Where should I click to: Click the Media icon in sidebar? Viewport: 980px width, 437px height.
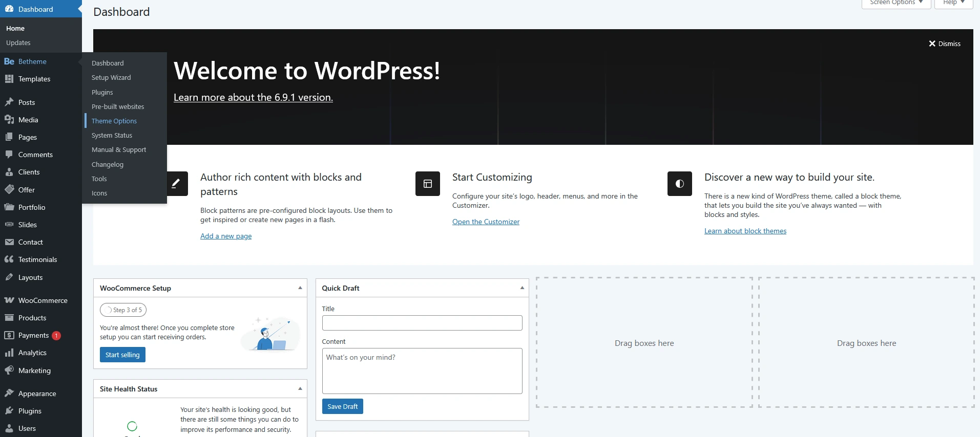[x=9, y=120]
